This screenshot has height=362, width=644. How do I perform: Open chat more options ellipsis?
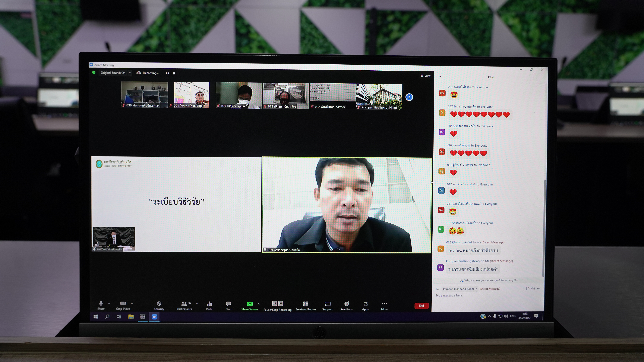click(x=538, y=289)
